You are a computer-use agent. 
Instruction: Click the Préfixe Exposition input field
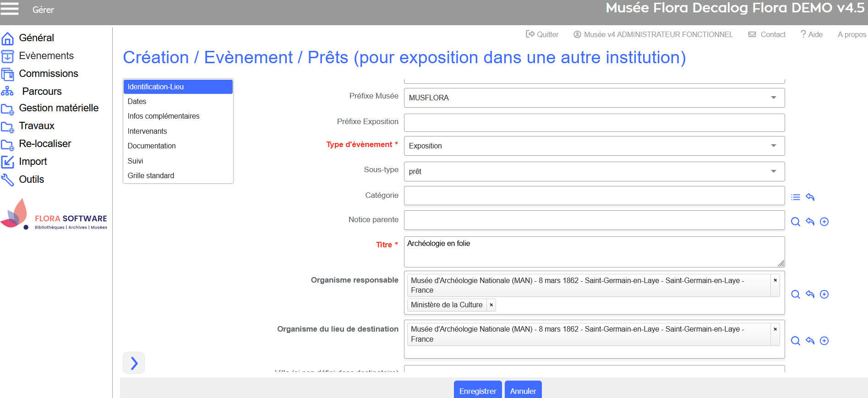(594, 123)
